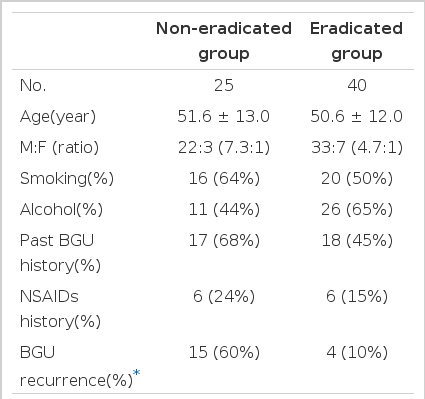This screenshot has height=399, width=425.
Task: Click the Age(year) row label
Action: pyautogui.click(x=58, y=117)
